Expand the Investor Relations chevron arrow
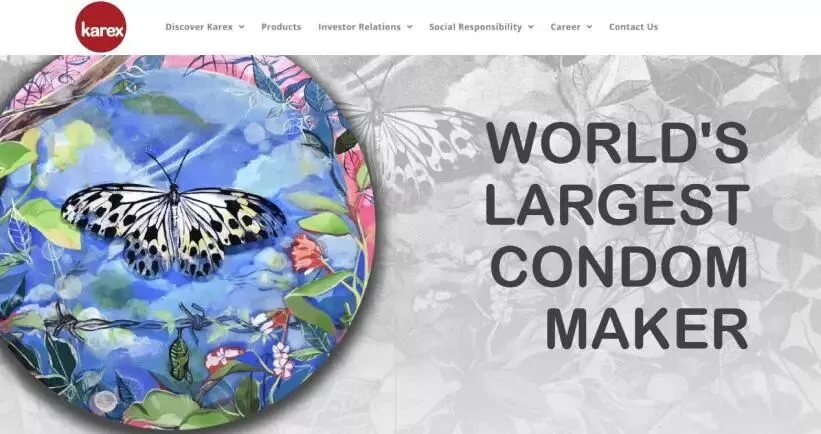Viewport: 821px width, 434px height. tap(409, 27)
